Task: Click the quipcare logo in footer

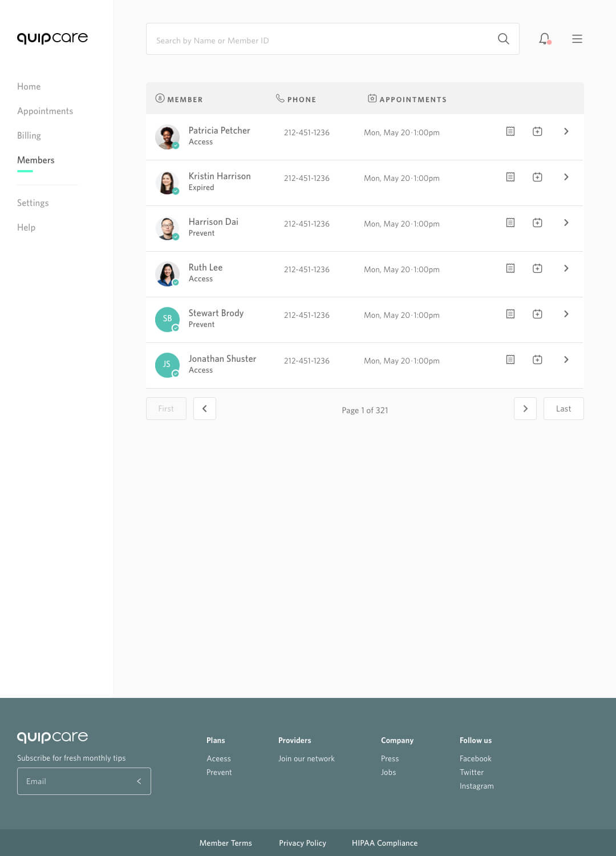Action: 52,737
